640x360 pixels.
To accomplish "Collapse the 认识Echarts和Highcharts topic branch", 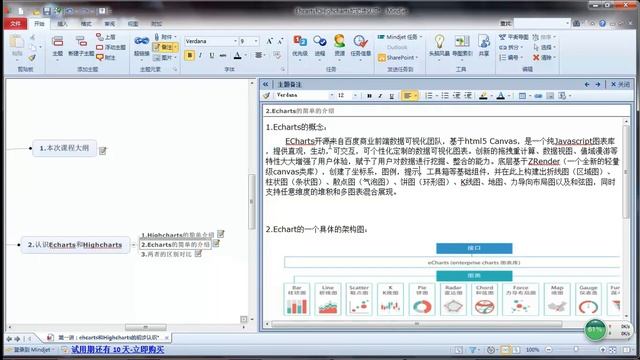I will pos(133,245).
